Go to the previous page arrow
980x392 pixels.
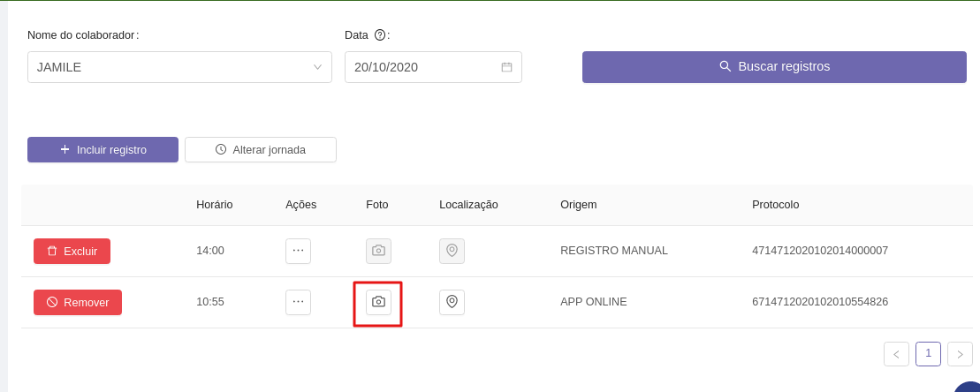point(896,354)
